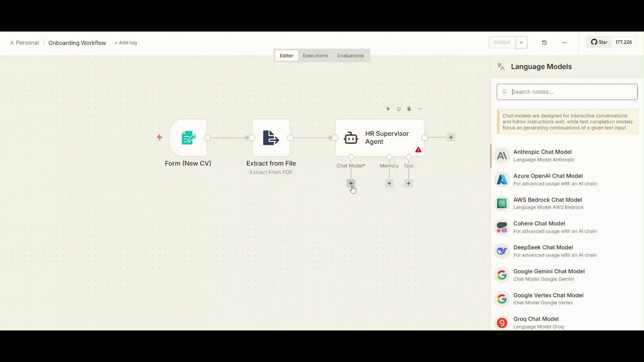Click the red warning triangle on the agent
The width and height of the screenshot is (644, 362).
[418, 150]
